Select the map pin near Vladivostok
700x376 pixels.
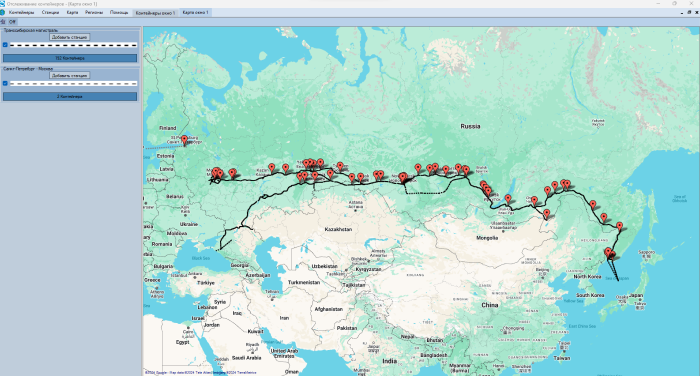[608, 252]
